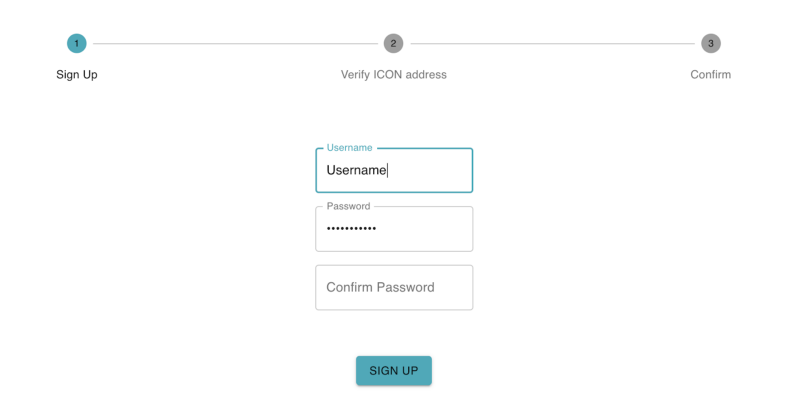Click the connector line between steps 1 and 2
The height and width of the screenshot is (411, 800).
coord(235,44)
